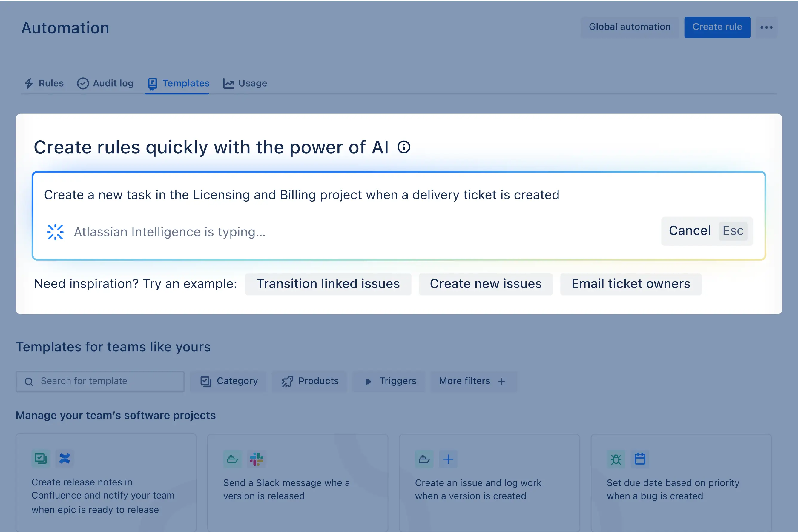Click the calendar icon on due date card
The width and height of the screenshot is (798, 532).
coord(640,459)
